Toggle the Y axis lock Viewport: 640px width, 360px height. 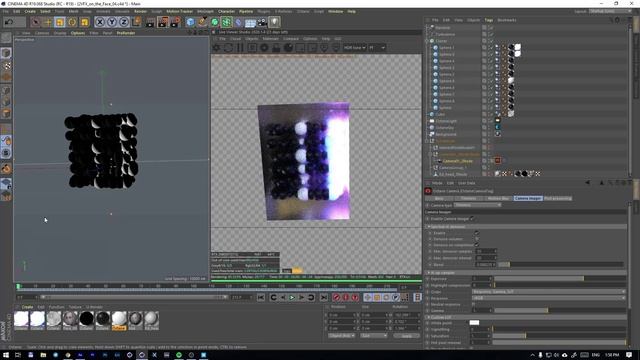(x=112, y=22)
